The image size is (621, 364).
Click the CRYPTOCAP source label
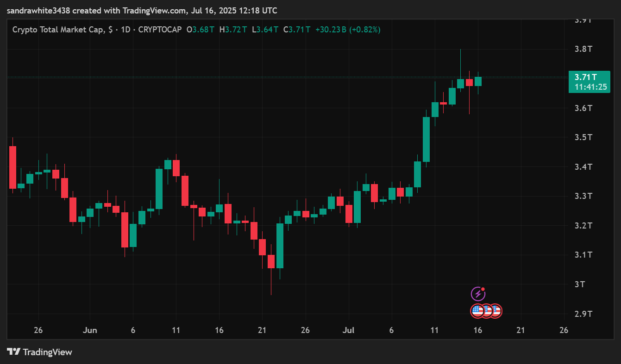click(x=160, y=30)
